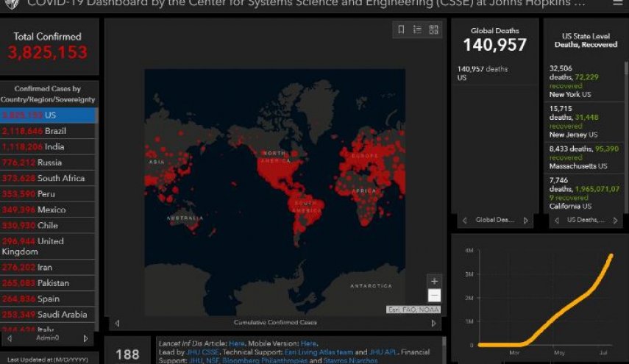
Task: Open the hamburger menu in the header
Action: 618,3
